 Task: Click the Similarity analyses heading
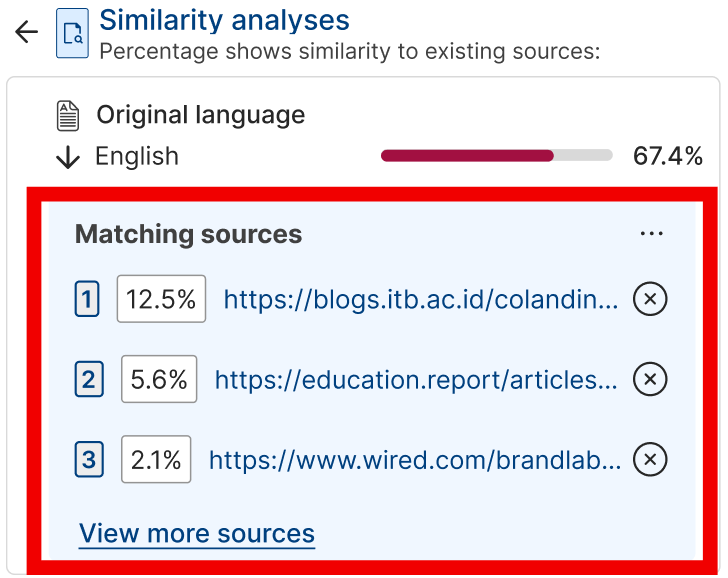pos(224,20)
